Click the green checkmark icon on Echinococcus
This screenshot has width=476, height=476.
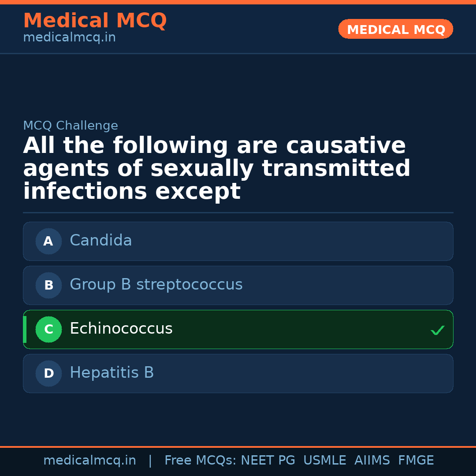(437, 330)
